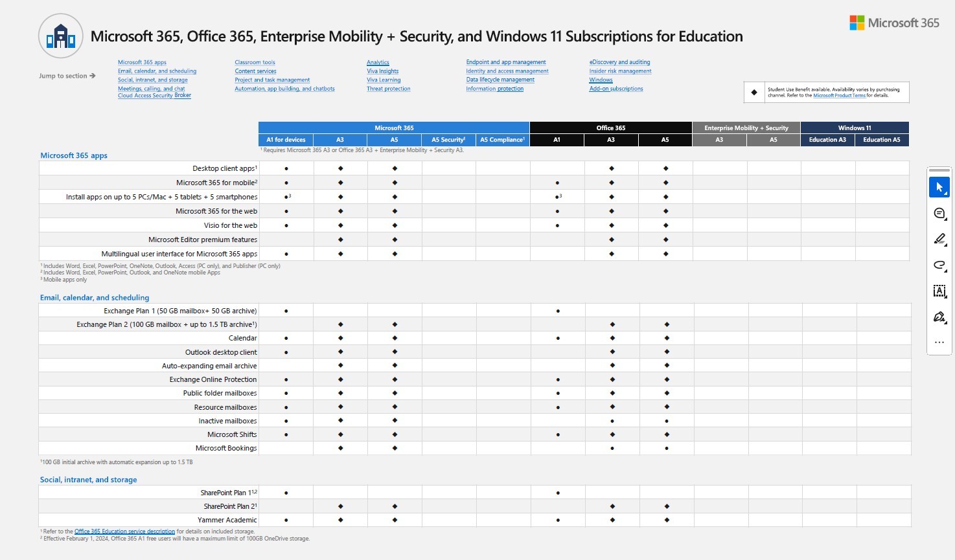Open 'Identity and access management' link
955x560 pixels.
(507, 71)
